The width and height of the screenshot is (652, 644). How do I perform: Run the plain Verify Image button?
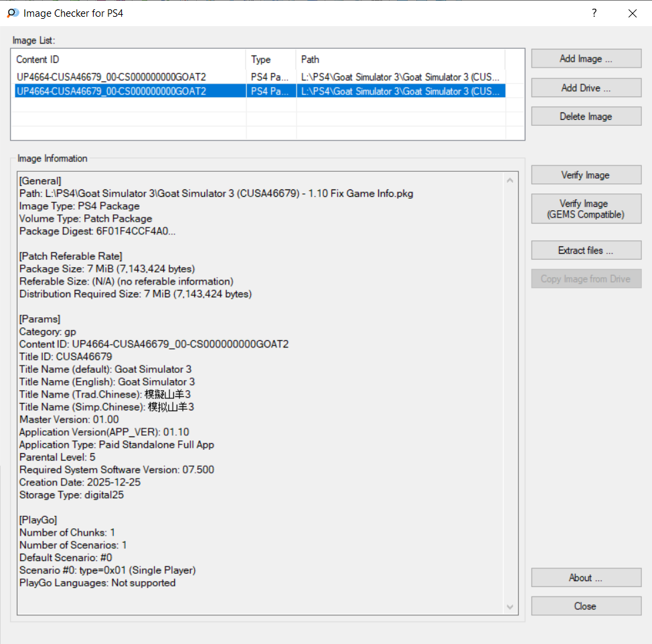pos(586,175)
